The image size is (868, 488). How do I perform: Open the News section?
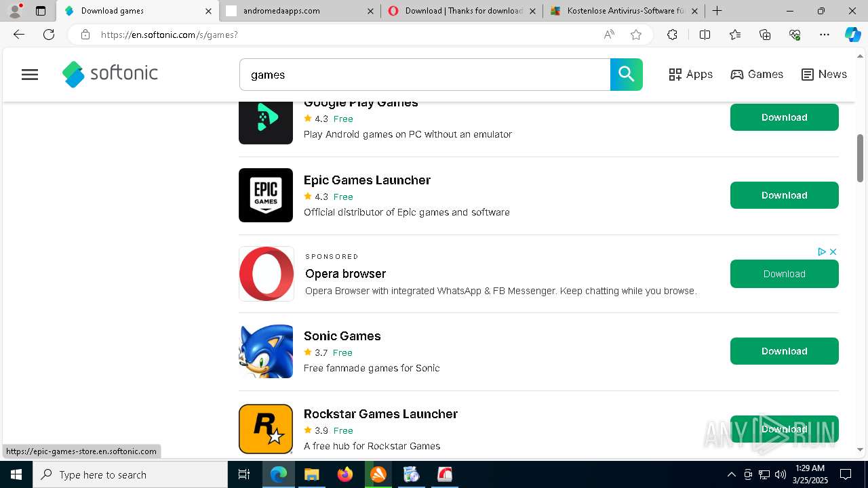pyautogui.click(x=824, y=75)
